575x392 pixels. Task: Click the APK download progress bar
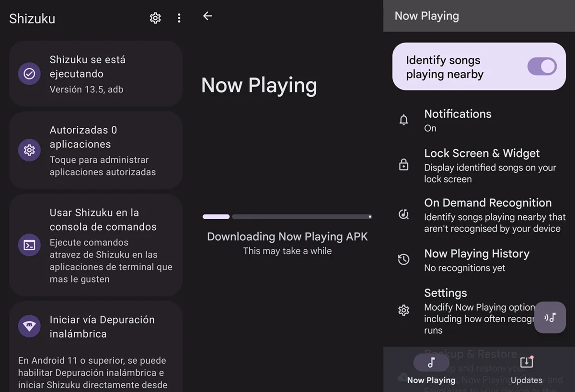pos(287,217)
